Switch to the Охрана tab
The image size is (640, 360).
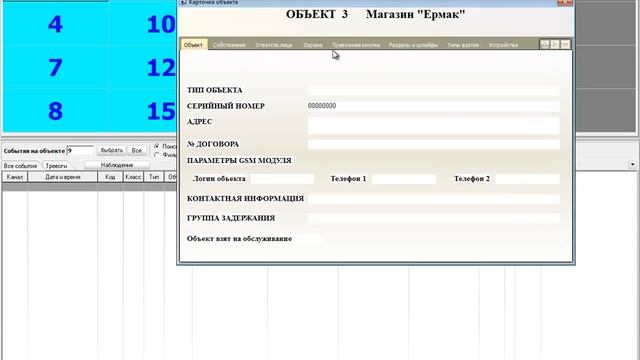tap(313, 45)
